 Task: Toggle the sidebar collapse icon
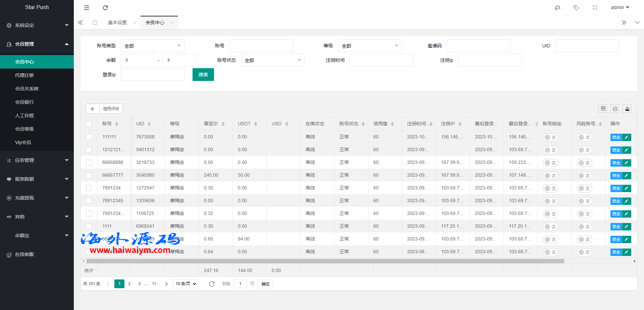[87, 8]
